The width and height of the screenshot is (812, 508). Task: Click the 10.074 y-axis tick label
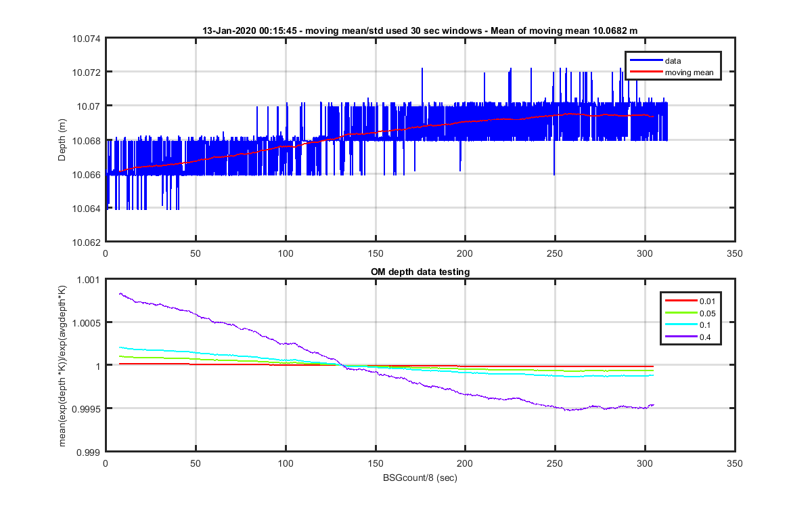click(86, 39)
